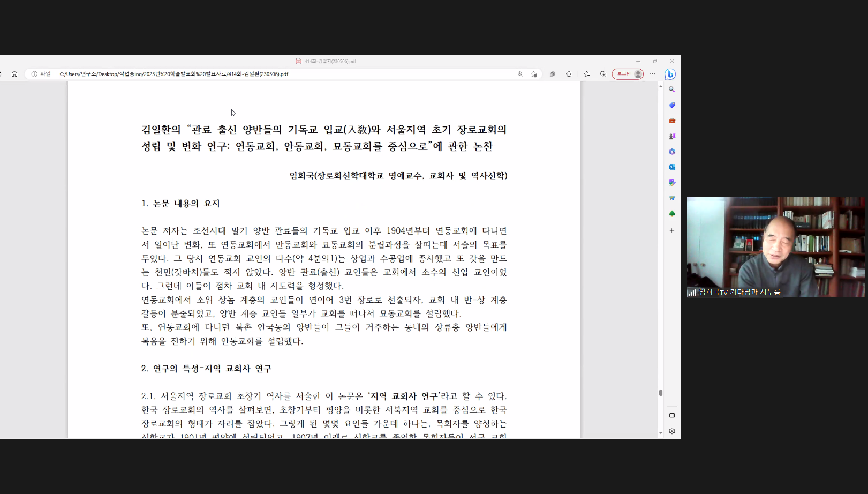Open the Drop paper plane in the sidebar

click(672, 198)
